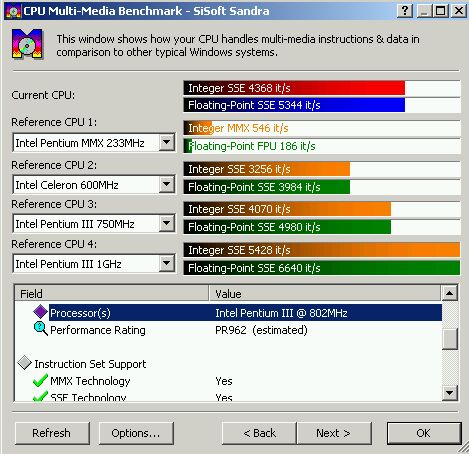Click the Intel Pentium III 1GHz combo box
Viewport: 469px width, 454px height.
[94, 264]
